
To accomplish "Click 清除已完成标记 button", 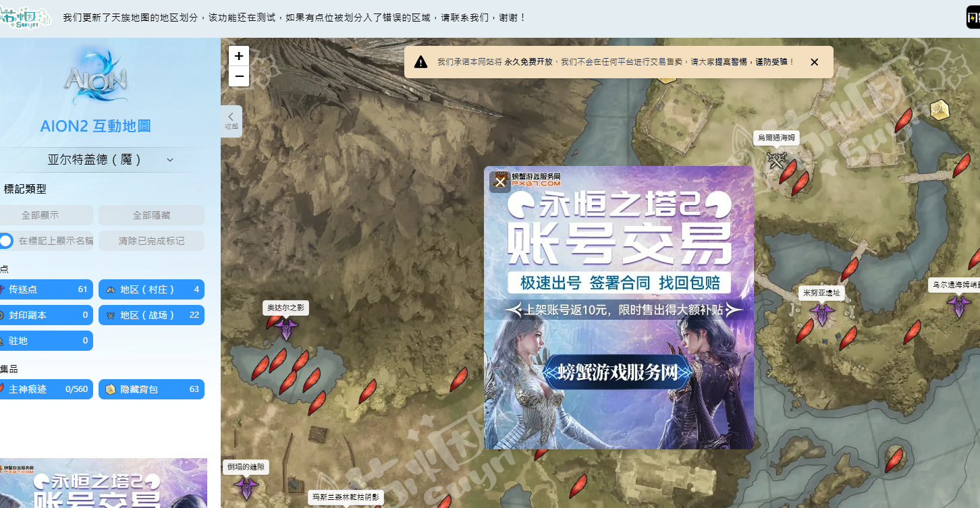I will [151, 241].
